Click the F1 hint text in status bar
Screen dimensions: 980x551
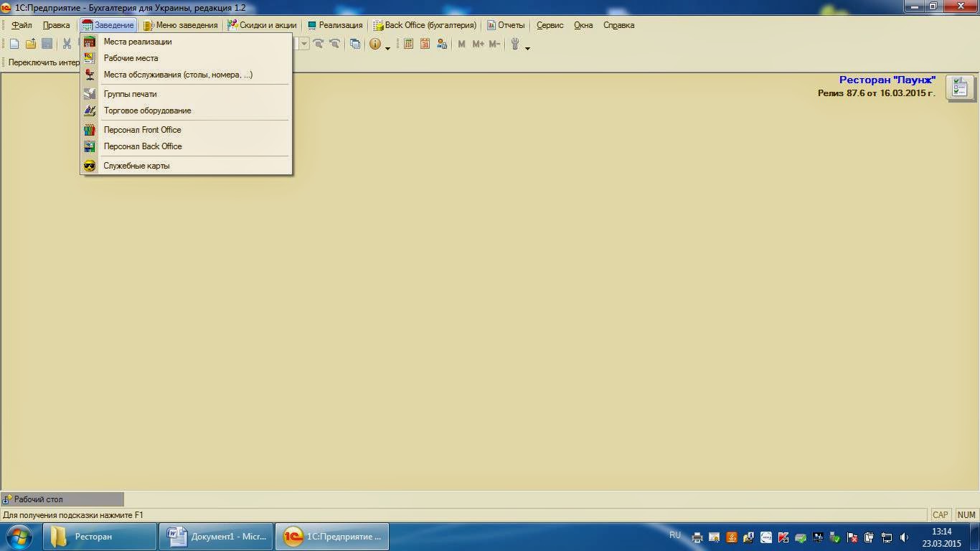tap(73, 515)
